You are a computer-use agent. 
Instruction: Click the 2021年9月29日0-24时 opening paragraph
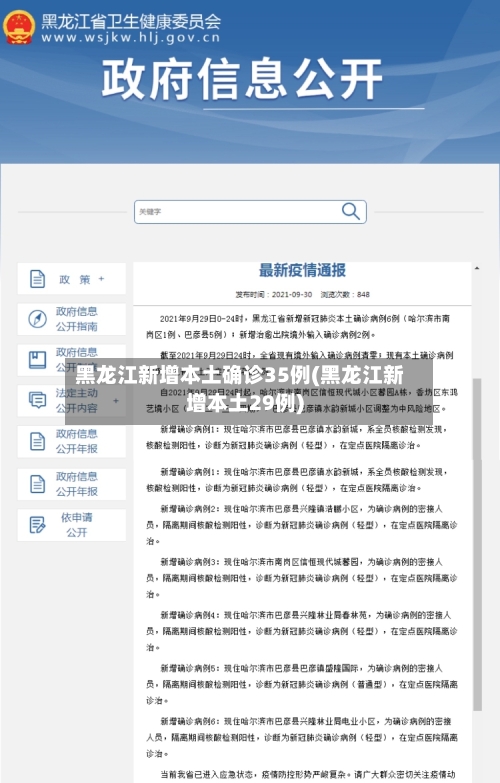[298, 327]
